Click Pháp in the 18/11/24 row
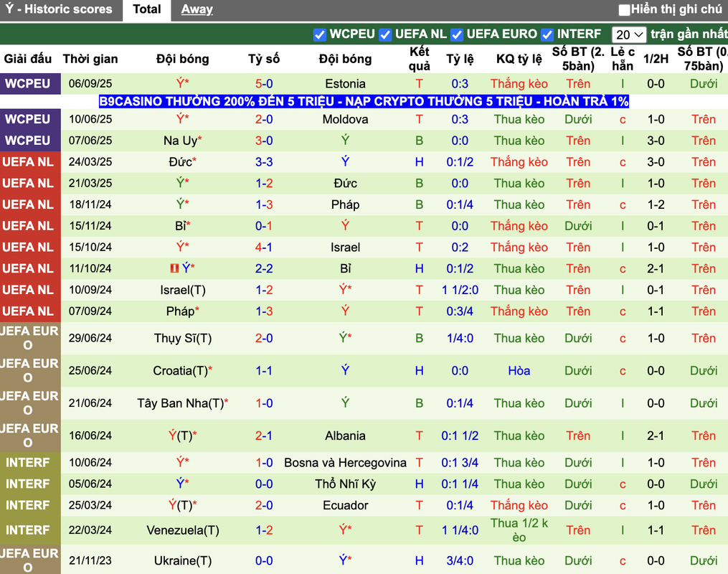 pyautogui.click(x=345, y=204)
